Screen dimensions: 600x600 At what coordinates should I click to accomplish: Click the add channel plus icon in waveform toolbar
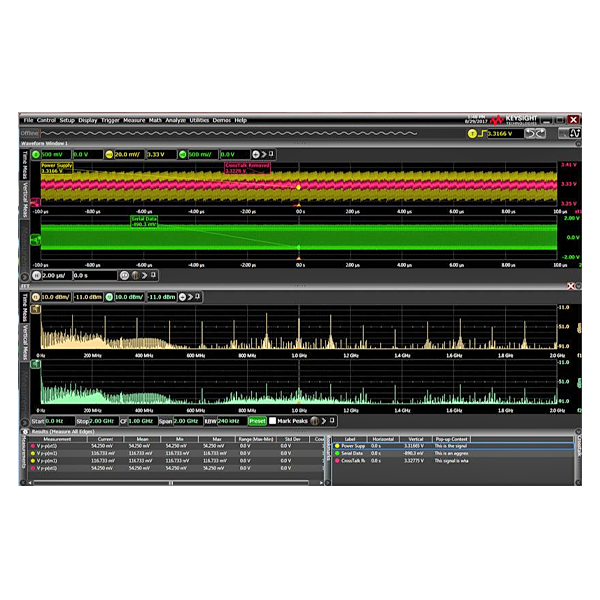pos(256,155)
